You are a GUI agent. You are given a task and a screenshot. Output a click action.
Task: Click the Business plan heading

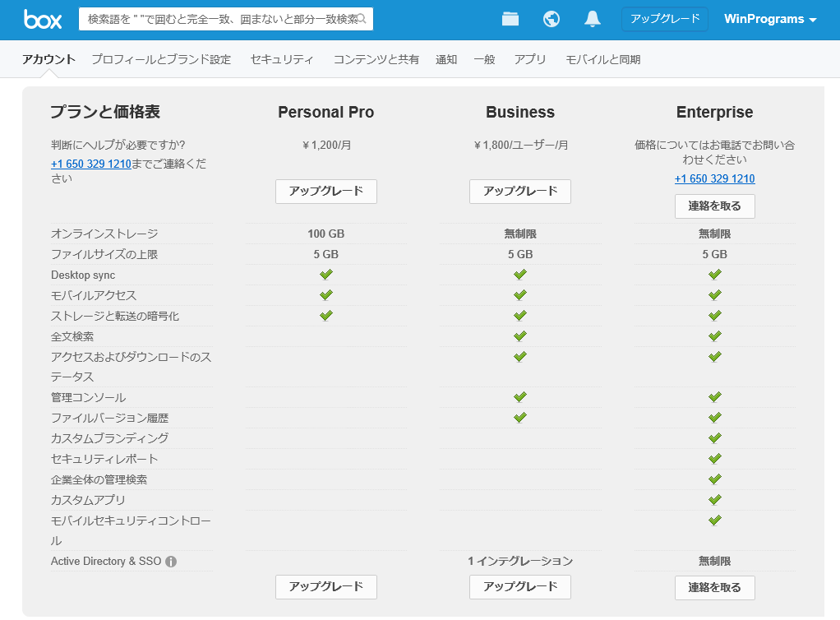(x=520, y=112)
